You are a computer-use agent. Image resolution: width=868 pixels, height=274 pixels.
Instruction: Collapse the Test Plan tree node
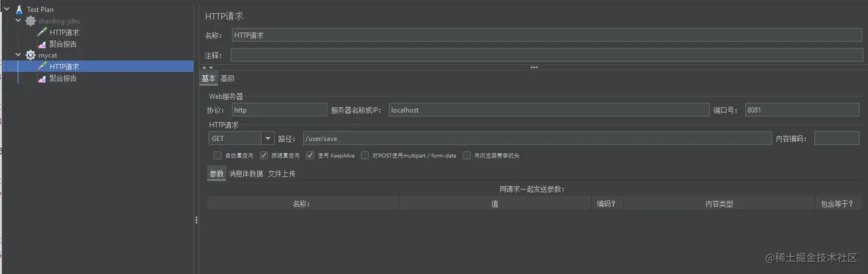[x=7, y=9]
